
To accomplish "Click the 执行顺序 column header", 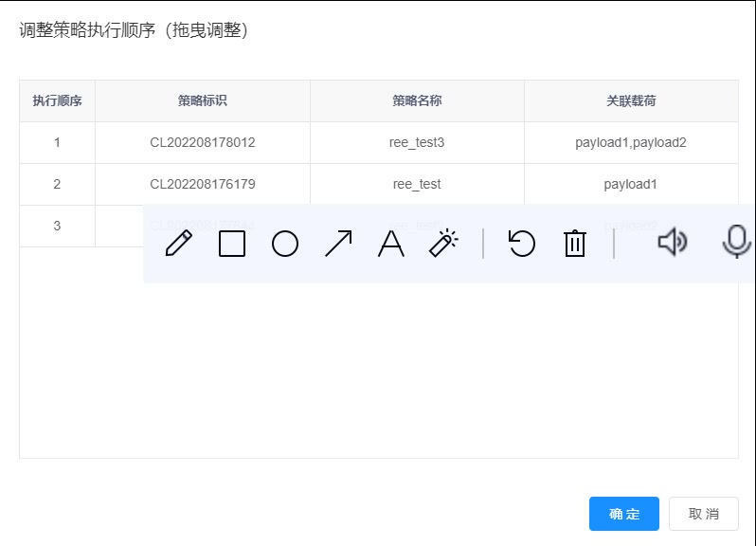I will point(57,100).
